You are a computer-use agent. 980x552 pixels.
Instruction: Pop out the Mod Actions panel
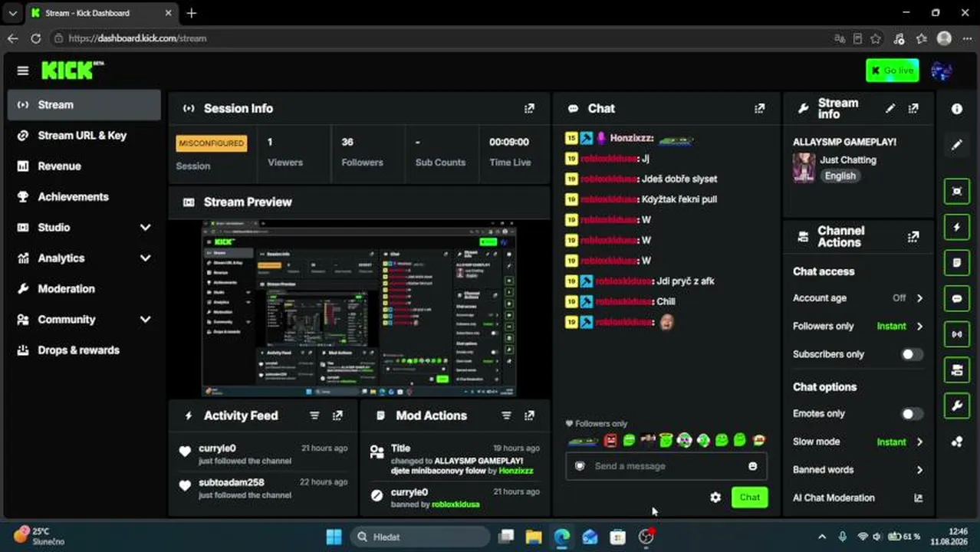tap(529, 416)
